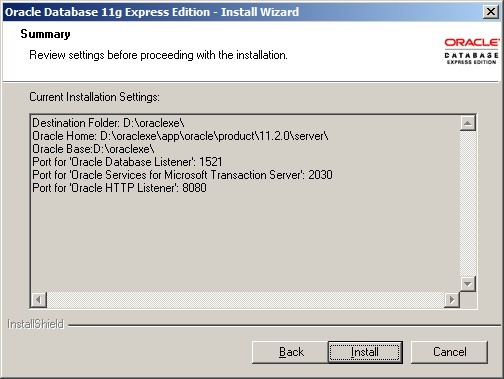
Task: Click the Oracle Database Express Edition logo
Action: [471, 51]
